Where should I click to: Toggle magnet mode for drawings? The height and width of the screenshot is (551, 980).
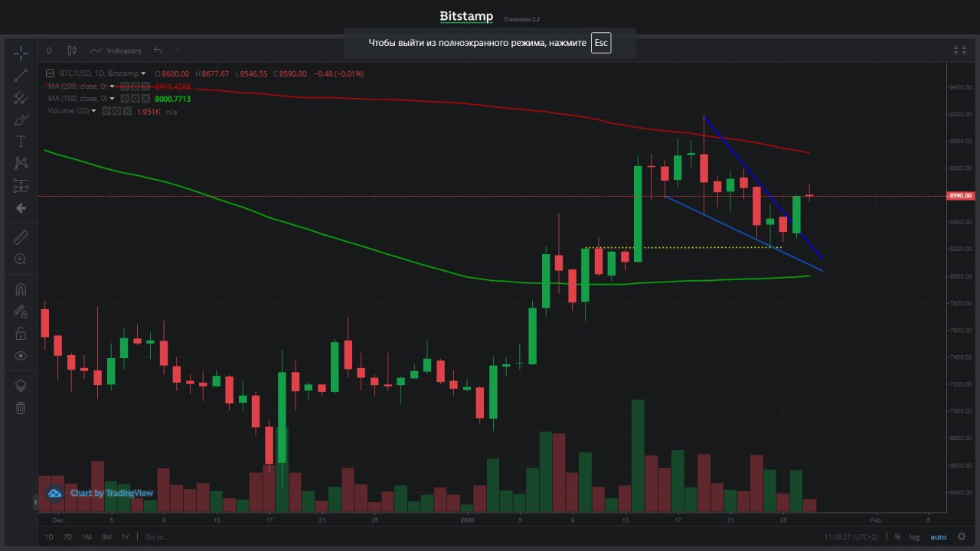(21, 289)
